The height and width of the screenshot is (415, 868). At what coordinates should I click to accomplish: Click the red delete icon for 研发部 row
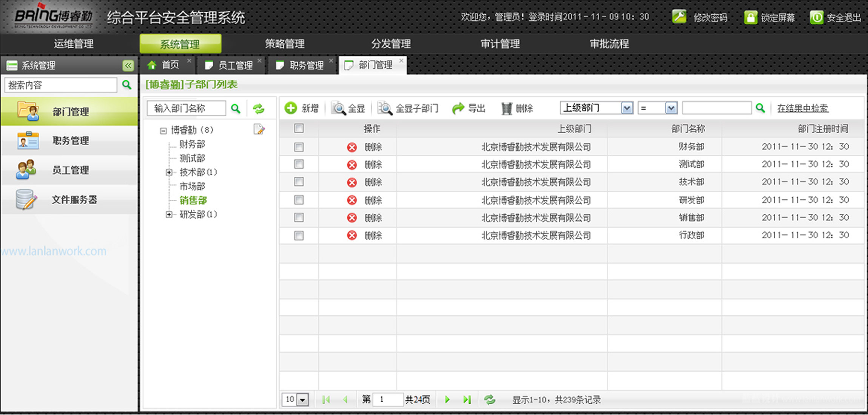tap(352, 200)
